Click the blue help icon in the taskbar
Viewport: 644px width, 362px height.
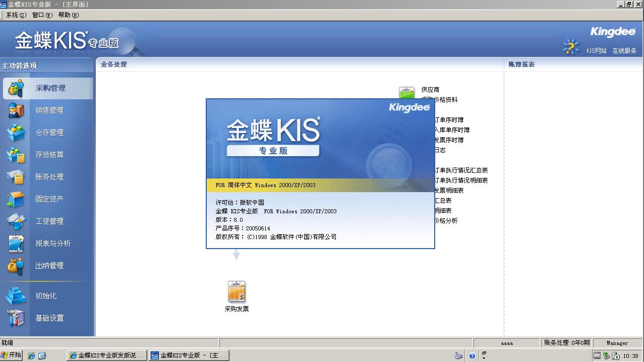coord(472,355)
